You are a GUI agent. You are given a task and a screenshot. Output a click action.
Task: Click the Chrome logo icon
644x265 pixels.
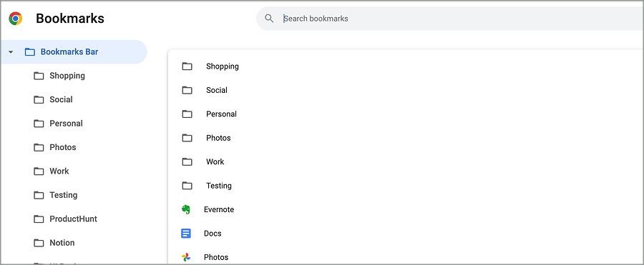click(x=16, y=19)
